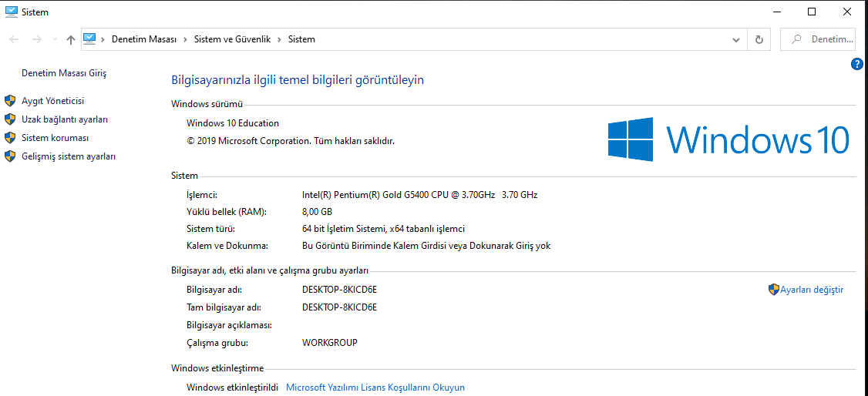
Task: Click shield icon beside Aygıt Yöneticisi
Action: (x=10, y=101)
